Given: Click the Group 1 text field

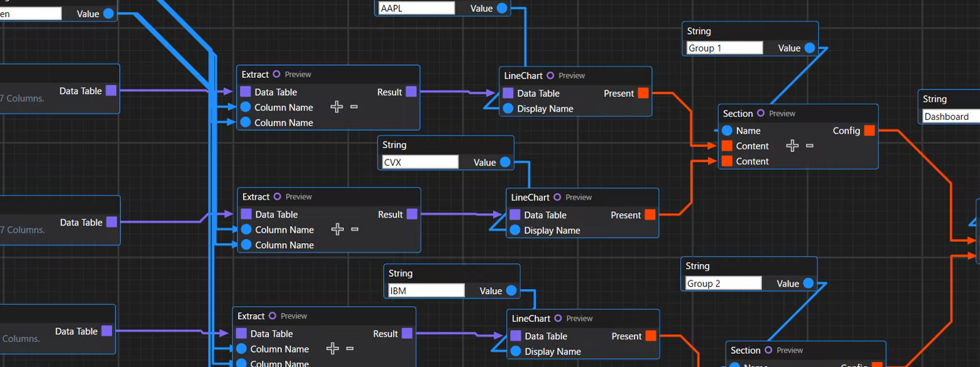Looking at the screenshot, I should (x=725, y=48).
